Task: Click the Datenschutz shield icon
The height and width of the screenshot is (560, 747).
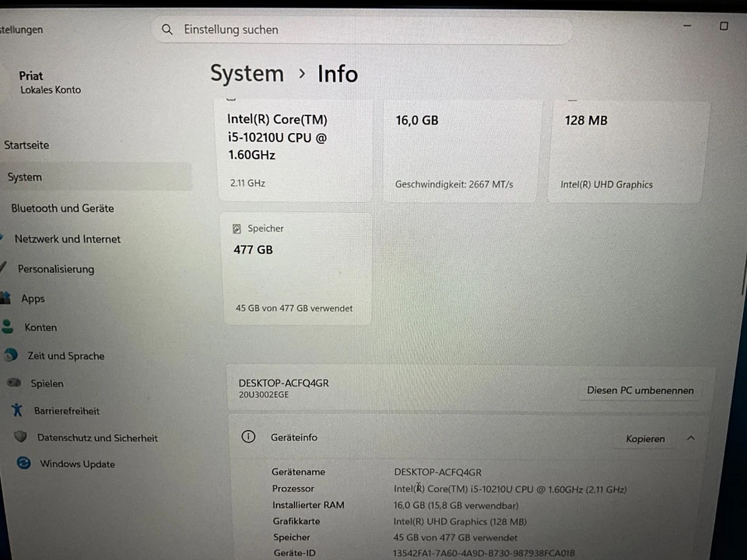Action: click(x=20, y=436)
